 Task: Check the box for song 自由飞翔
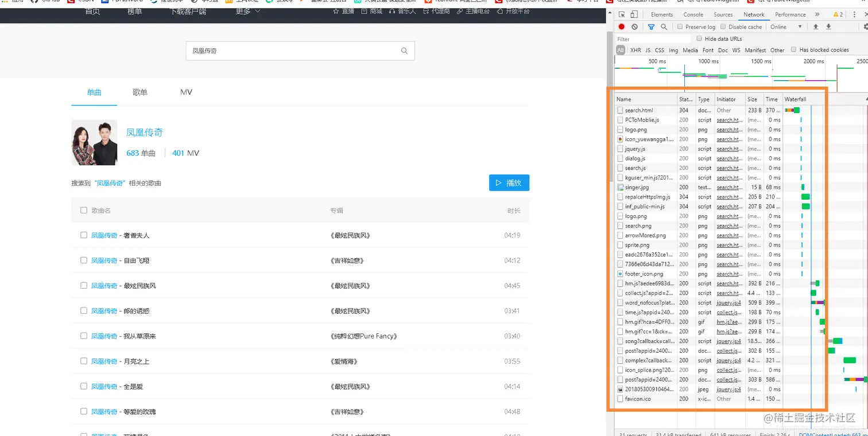[84, 260]
